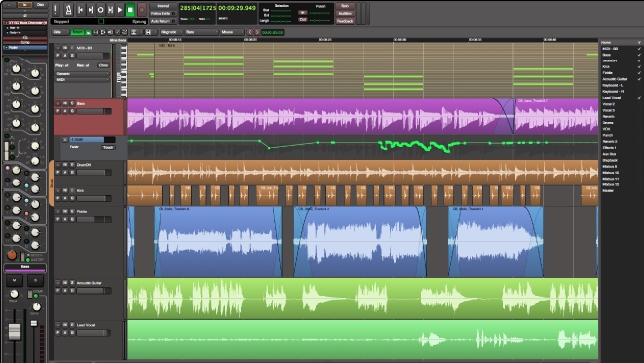Image resolution: width=644 pixels, height=363 pixels.
Task: Toggle Follow Edits option
Action: (x=163, y=13)
